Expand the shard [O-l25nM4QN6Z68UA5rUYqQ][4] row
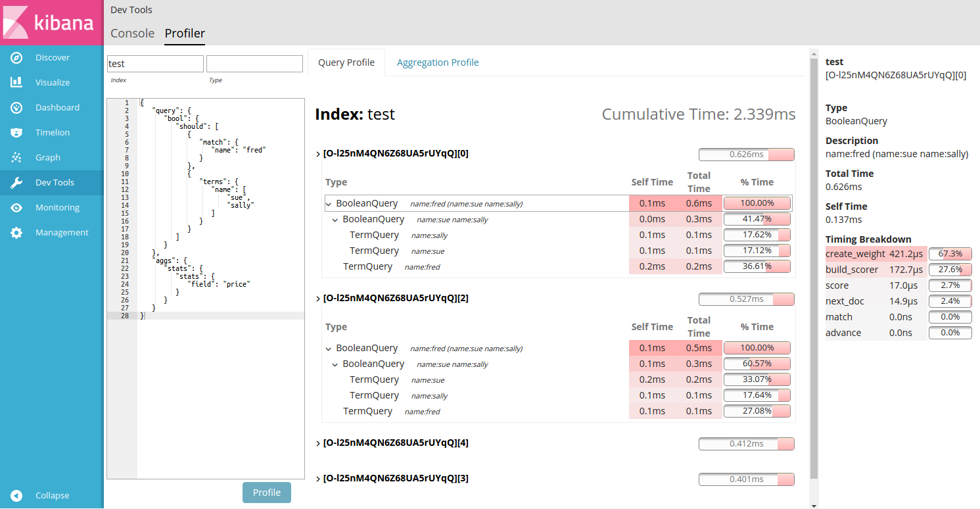The width and height of the screenshot is (980, 509). pos(318,443)
